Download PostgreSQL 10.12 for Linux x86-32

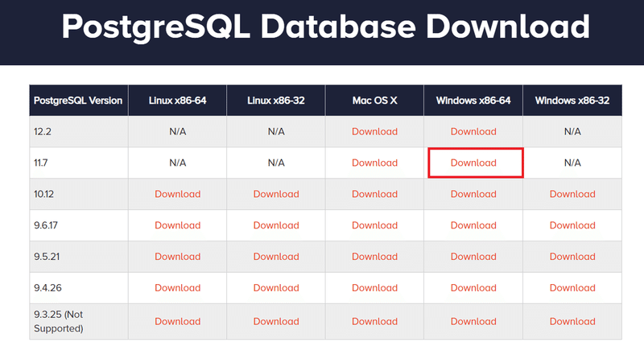point(276,194)
